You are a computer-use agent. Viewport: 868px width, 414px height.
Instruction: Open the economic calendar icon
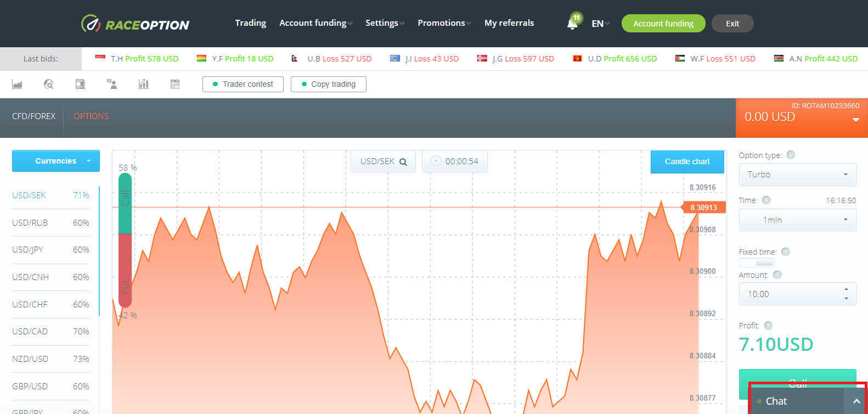175,84
